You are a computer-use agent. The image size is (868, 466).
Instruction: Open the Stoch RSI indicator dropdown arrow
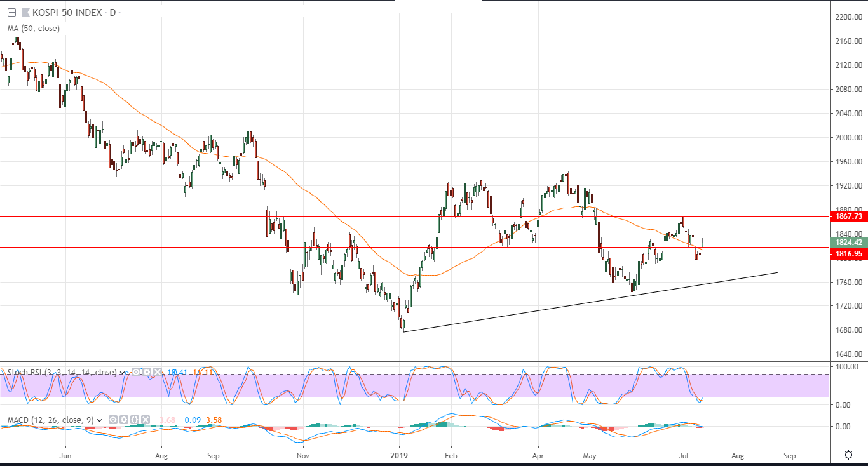[x=121, y=373]
